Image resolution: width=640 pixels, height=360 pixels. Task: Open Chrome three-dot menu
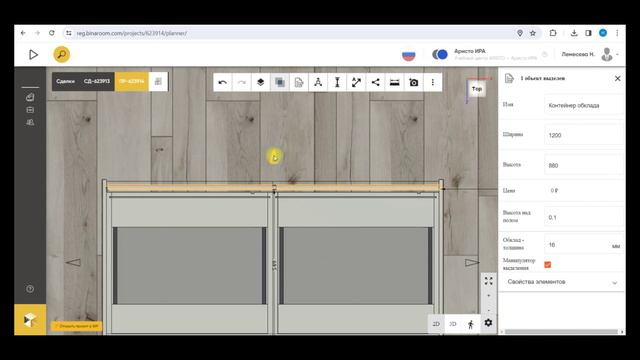click(x=617, y=33)
